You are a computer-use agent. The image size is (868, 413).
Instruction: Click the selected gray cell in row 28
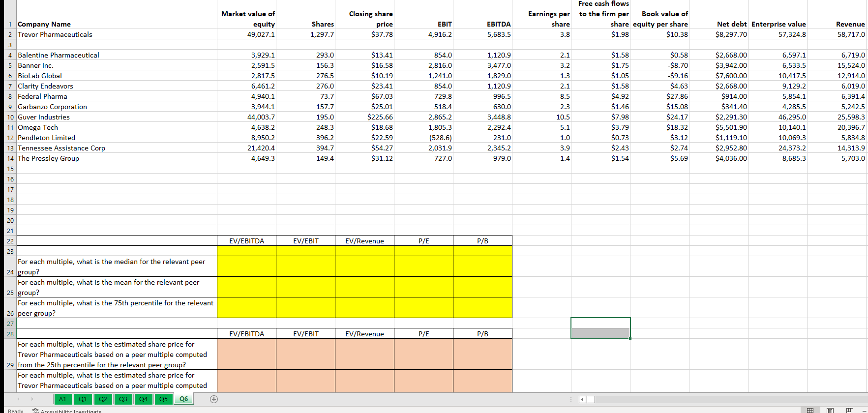click(600, 333)
